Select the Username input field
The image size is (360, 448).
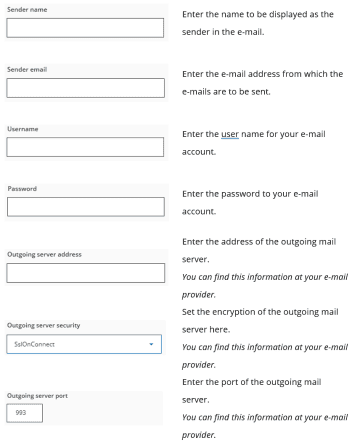(85, 147)
